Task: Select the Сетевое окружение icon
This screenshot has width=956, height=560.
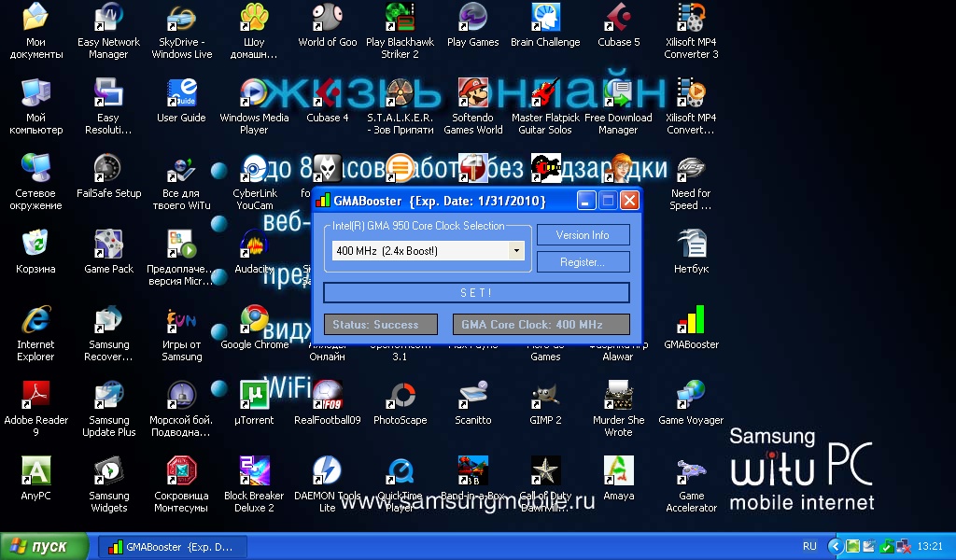Action: pos(36,168)
